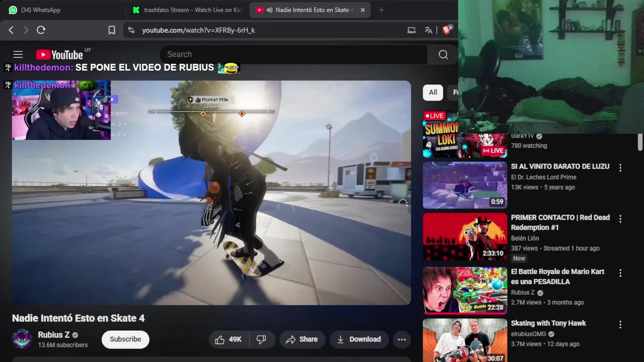Open Brave Shields icon

[447, 30]
